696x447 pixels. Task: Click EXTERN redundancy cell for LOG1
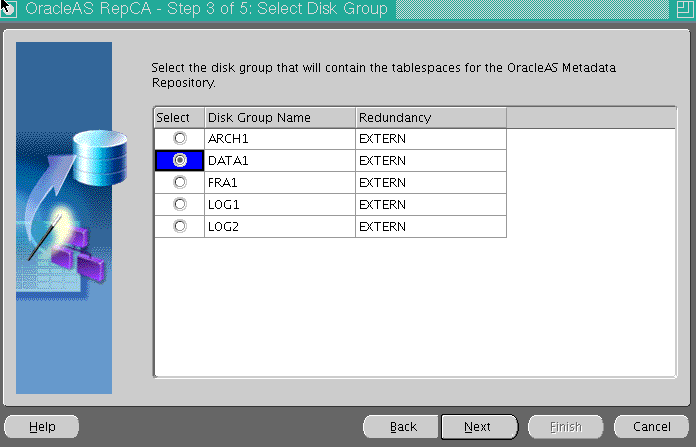point(431,205)
